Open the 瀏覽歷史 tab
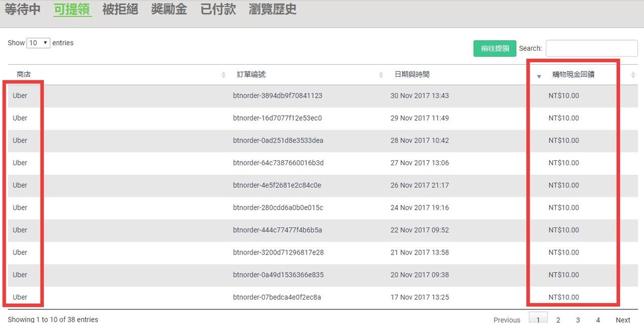 click(x=272, y=9)
